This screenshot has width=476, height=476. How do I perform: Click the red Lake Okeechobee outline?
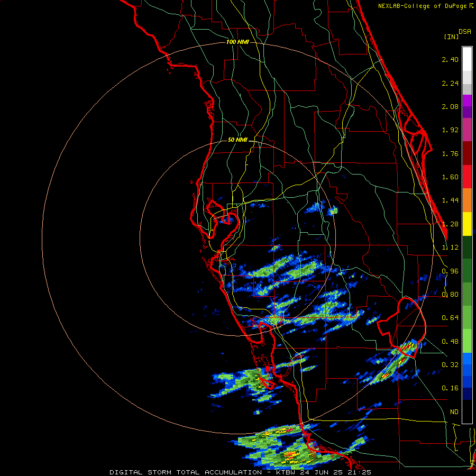click(x=401, y=327)
